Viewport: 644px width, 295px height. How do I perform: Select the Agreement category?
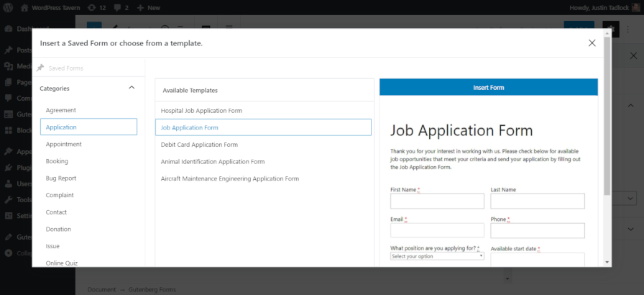pos(61,110)
